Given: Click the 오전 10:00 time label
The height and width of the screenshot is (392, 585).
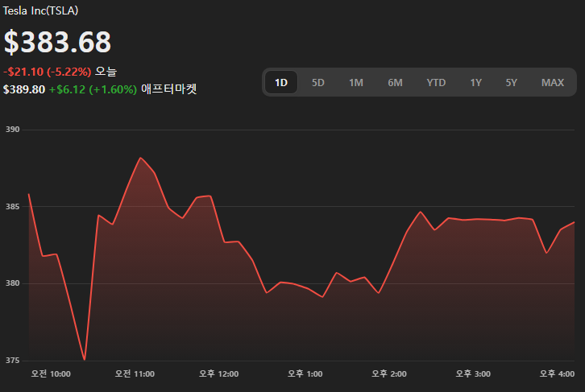Looking at the screenshot, I should [51, 373].
